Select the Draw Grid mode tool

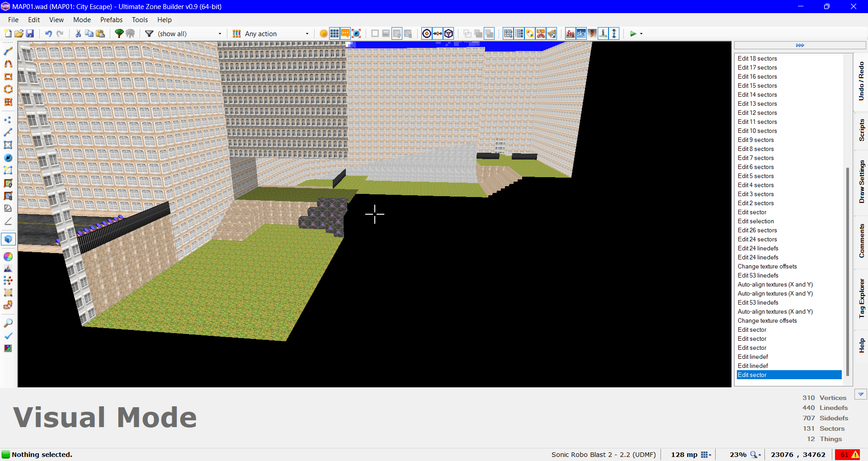(8, 102)
